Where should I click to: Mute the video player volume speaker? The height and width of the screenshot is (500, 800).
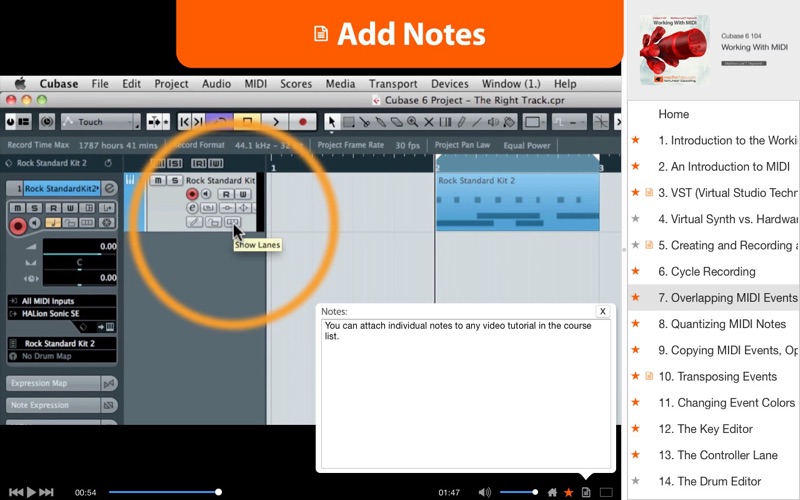484,492
